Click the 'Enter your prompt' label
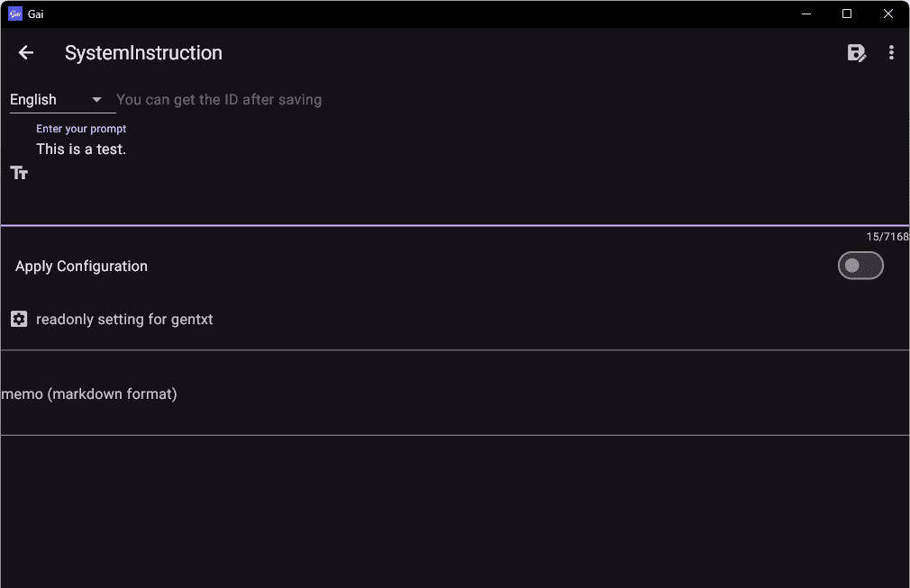 [81, 129]
